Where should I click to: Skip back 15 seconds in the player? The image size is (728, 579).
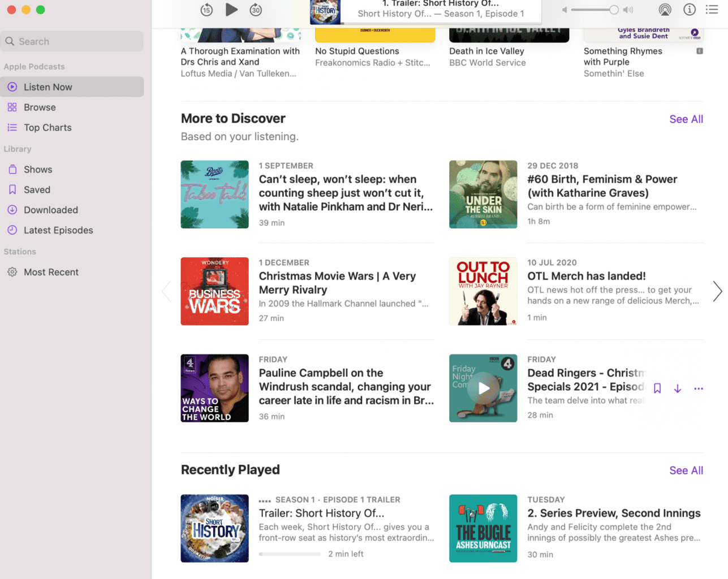pos(207,10)
